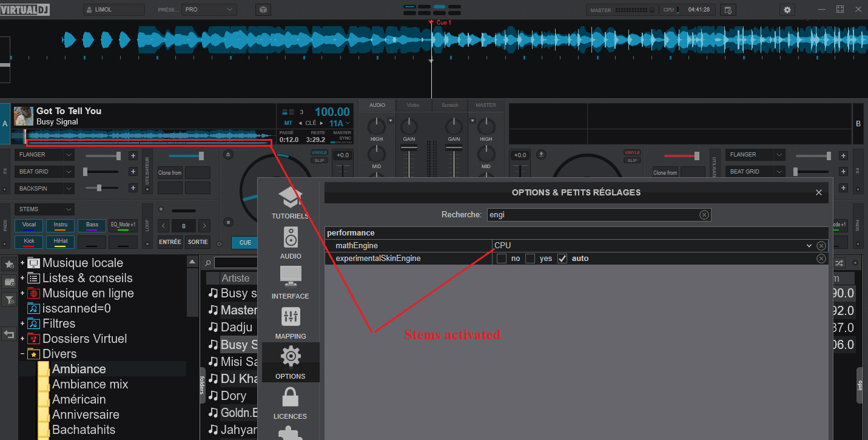
Task: Click the CUE button on deck A
Action: pyautogui.click(x=245, y=243)
